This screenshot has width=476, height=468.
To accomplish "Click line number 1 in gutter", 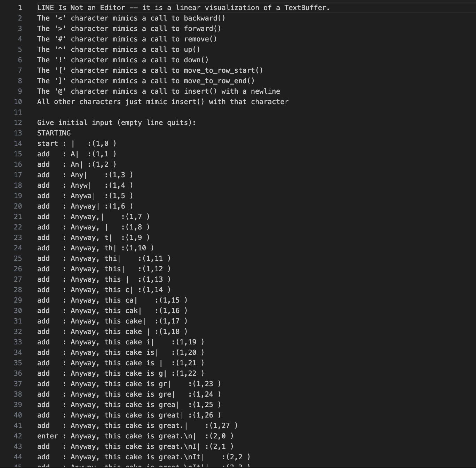I will click(x=20, y=8).
